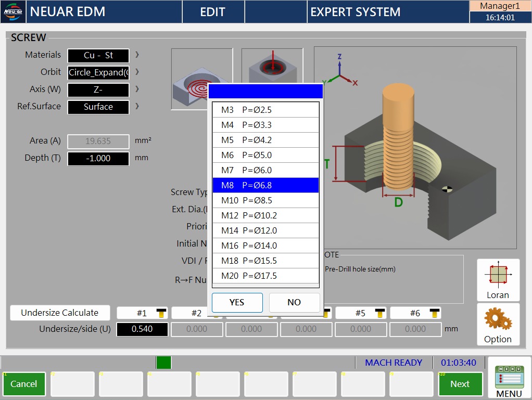The width and height of the screenshot is (532, 400).
Task: Click electrode #1 icon
Action: pyautogui.click(x=161, y=313)
